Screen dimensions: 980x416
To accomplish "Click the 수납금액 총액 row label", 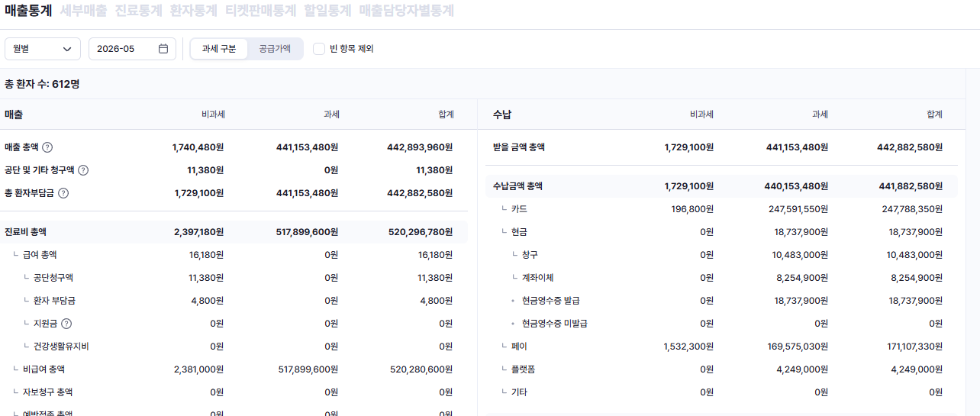I will [518, 185].
